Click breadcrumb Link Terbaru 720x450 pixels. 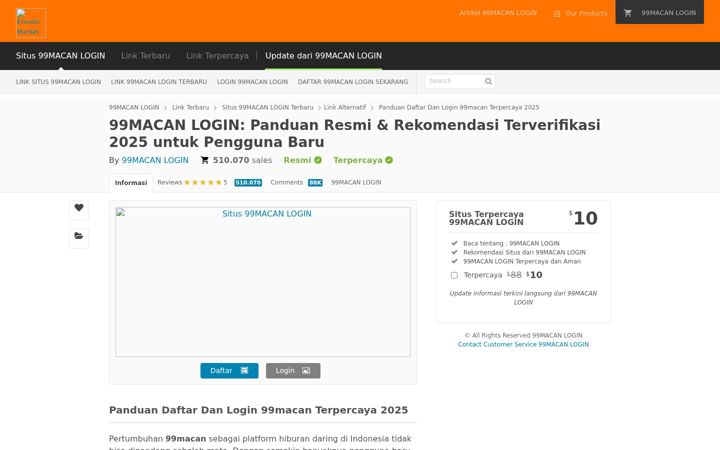click(191, 107)
